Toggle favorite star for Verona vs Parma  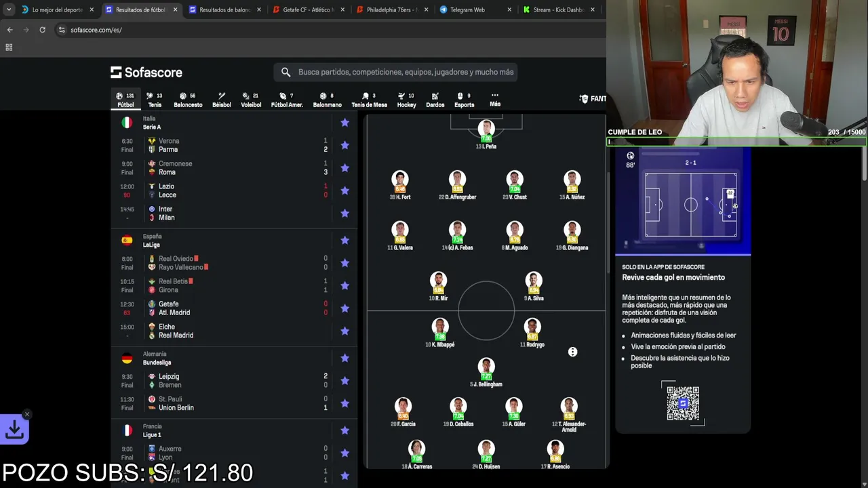344,145
